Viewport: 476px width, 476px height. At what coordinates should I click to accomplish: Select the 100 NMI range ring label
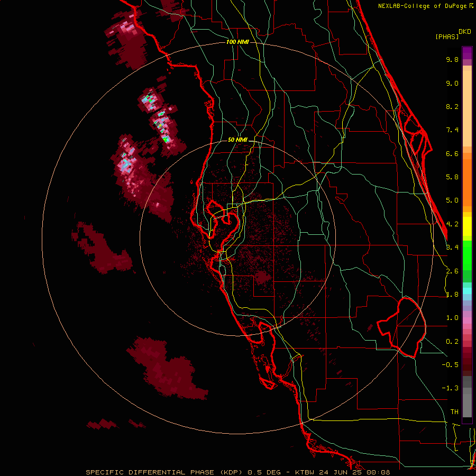237,42
